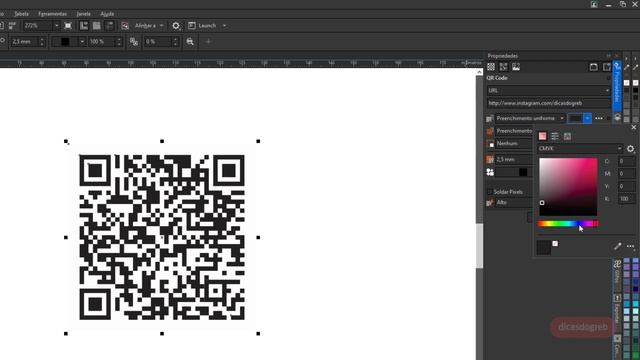Viewport: 640px width, 360px height.
Task: Open the URL type dropdown
Action: point(549,91)
